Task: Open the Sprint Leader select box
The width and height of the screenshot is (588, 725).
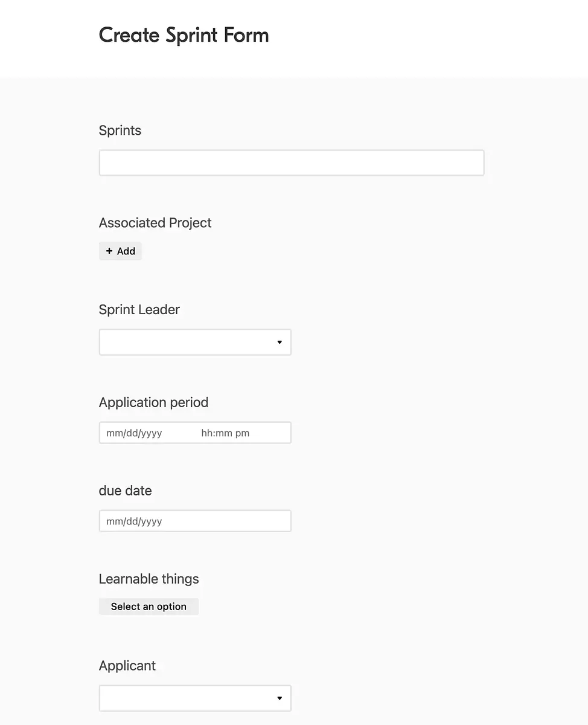Action: (x=195, y=342)
